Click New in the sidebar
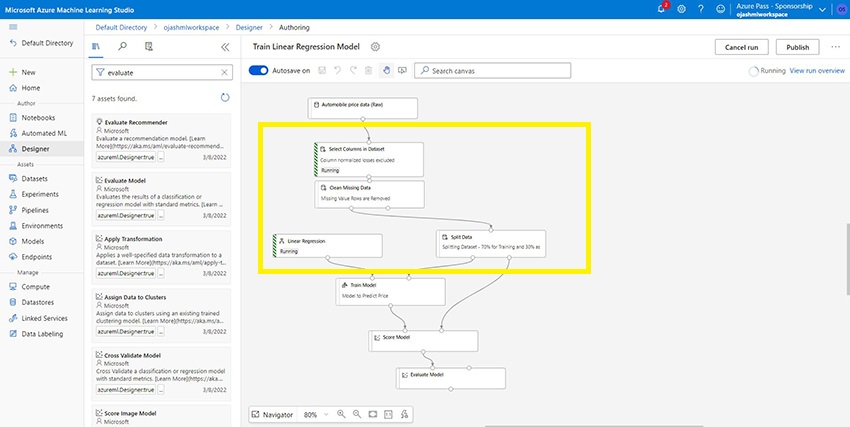Screen dimensions: 850x427 [x=23, y=72]
